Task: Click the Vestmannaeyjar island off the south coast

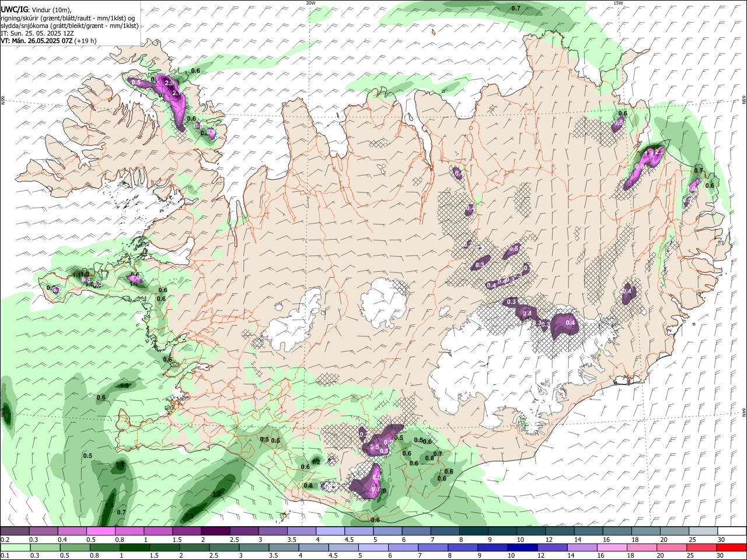Action: [285, 515]
